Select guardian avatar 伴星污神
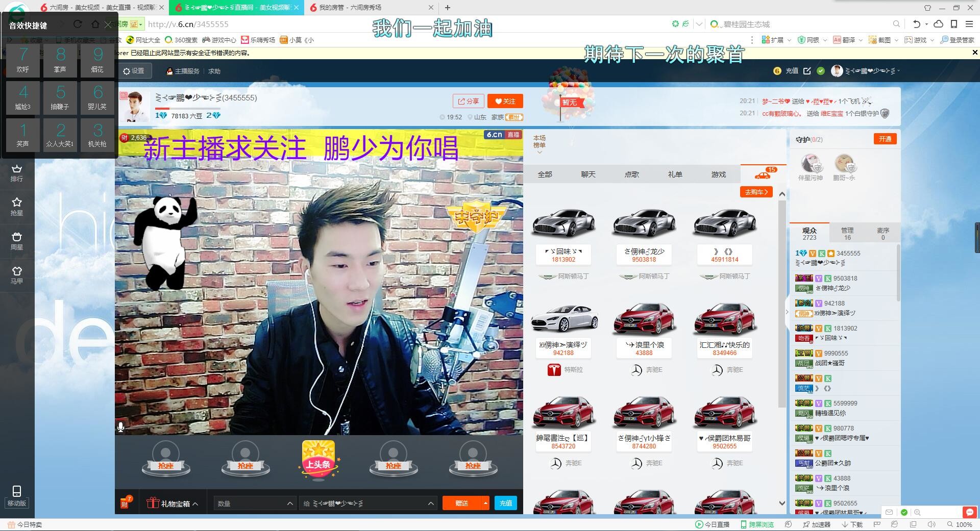The width and height of the screenshot is (980, 531). 810,167
